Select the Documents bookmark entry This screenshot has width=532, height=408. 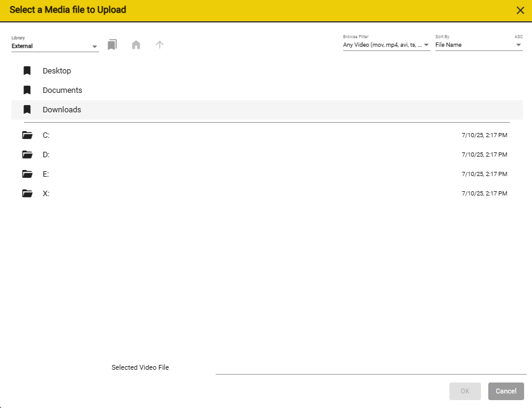pos(267,90)
